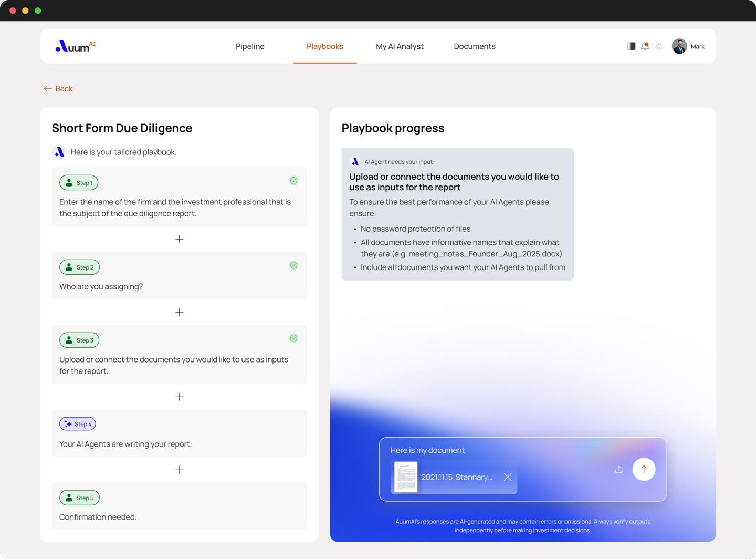The height and width of the screenshot is (559, 756).
Task: Select the Playbooks tab
Action: pos(325,46)
